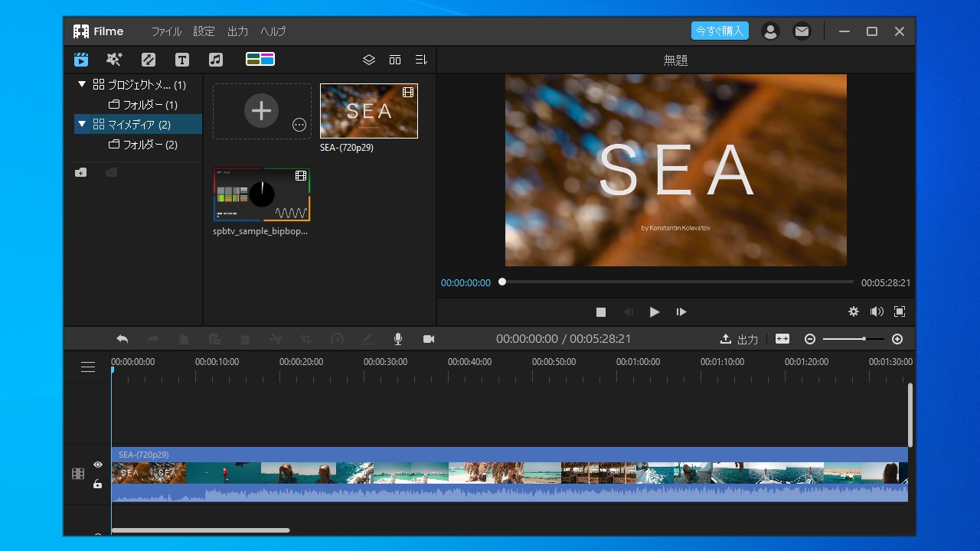980x551 pixels.
Task: Select the SEA-(720p29) media thumbnail
Action: click(369, 111)
